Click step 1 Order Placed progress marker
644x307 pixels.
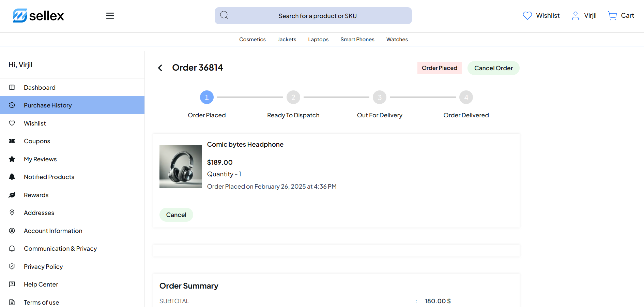[206, 97]
